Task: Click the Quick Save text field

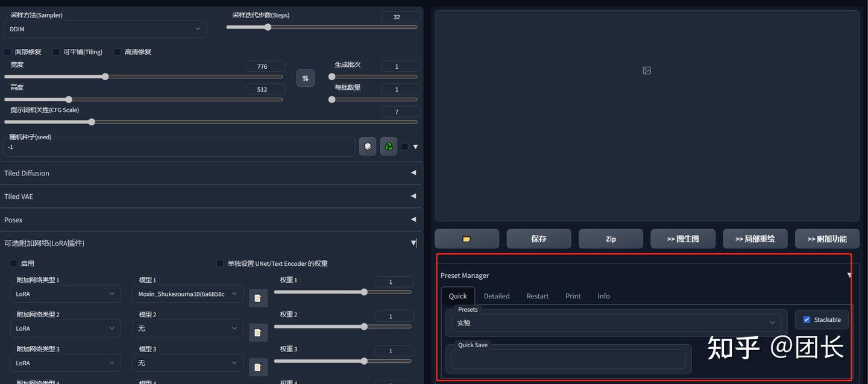Action: click(x=568, y=359)
